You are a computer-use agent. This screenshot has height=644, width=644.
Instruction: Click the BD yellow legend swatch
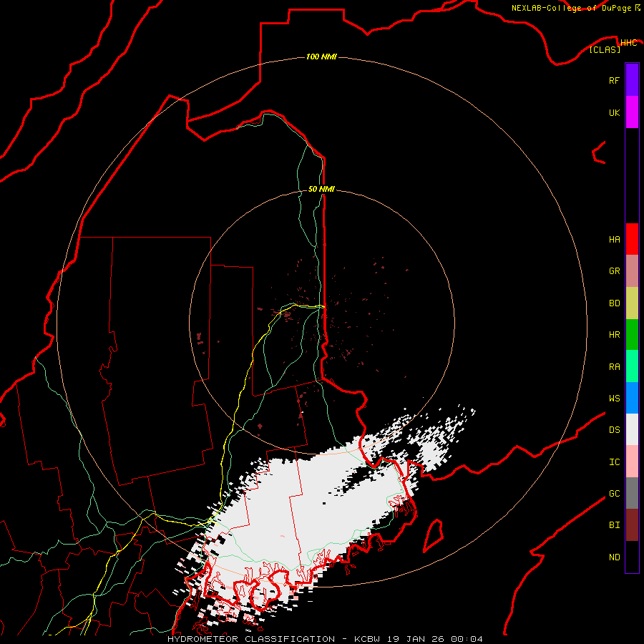pyautogui.click(x=632, y=303)
